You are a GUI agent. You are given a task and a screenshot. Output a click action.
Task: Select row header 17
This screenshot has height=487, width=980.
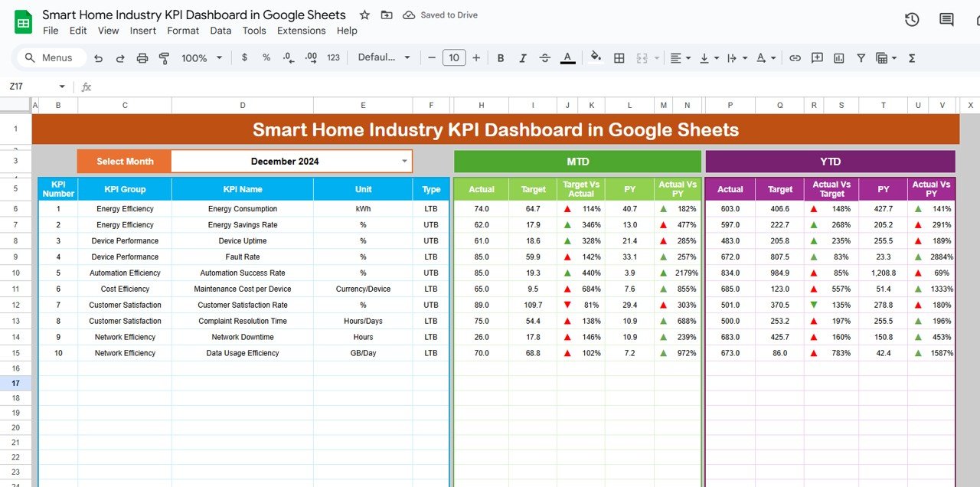tap(15, 383)
